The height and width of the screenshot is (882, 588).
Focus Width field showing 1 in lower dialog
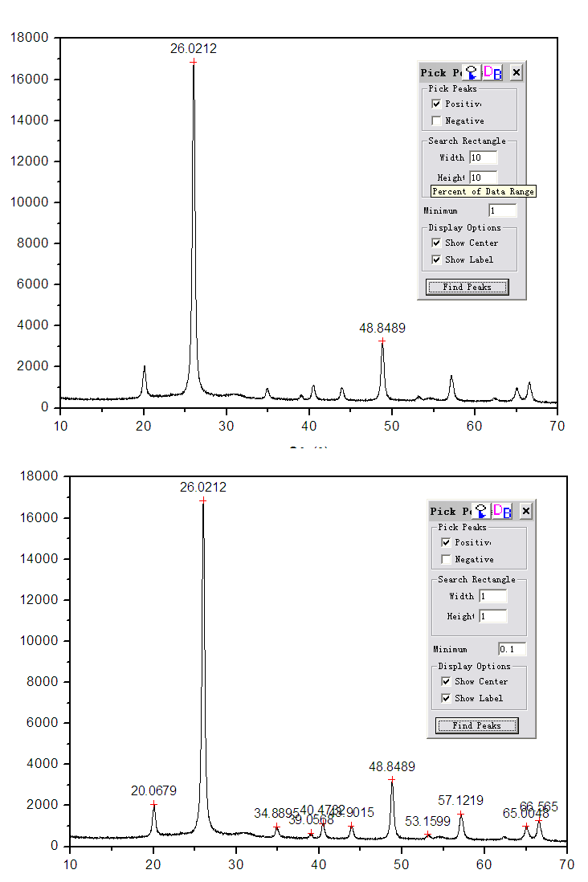pos(493,596)
